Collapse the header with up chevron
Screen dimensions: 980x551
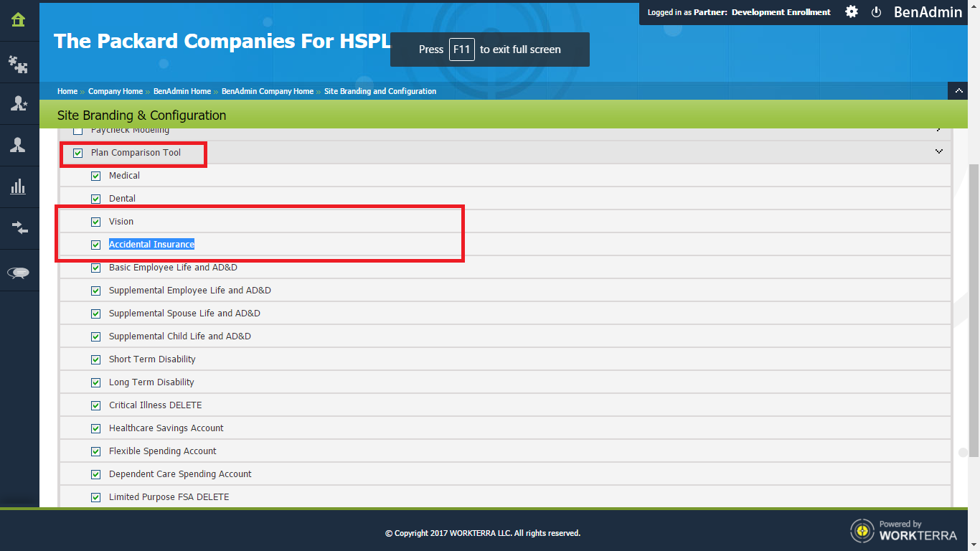(958, 91)
